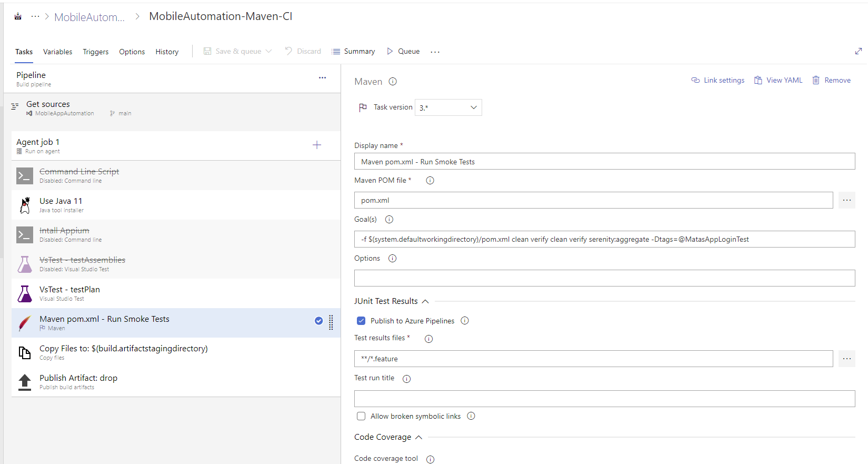
Task: Open the Task version dropdown
Action: pos(448,107)
